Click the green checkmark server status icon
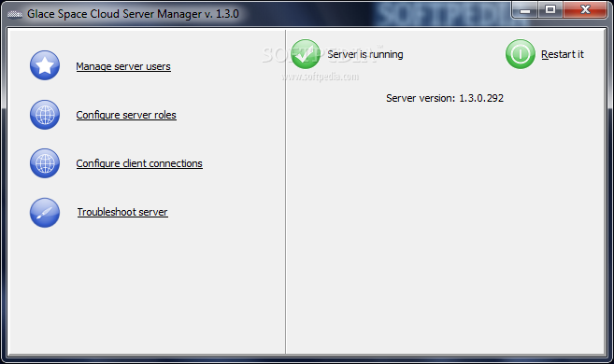614x364 pixels. click(306, 54)
